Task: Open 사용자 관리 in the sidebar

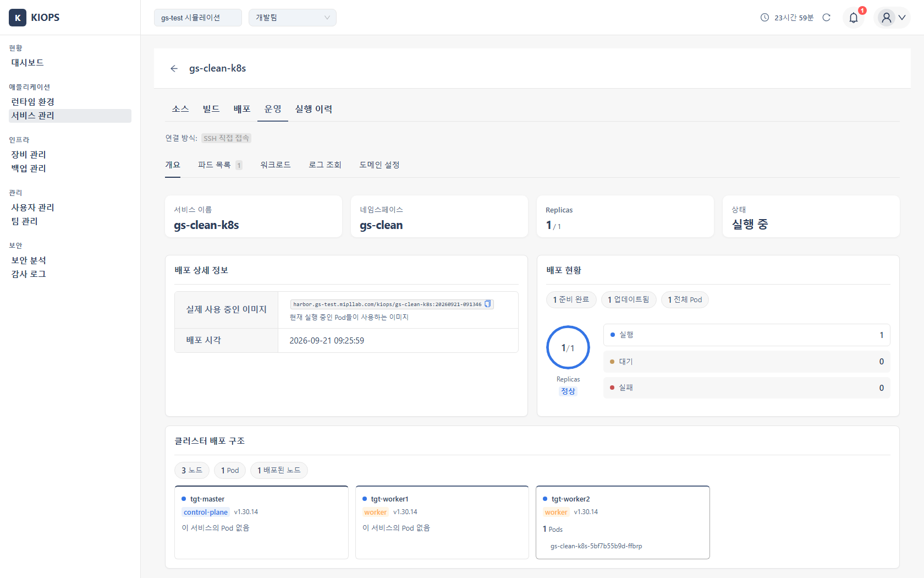Action: click(70, 208)
